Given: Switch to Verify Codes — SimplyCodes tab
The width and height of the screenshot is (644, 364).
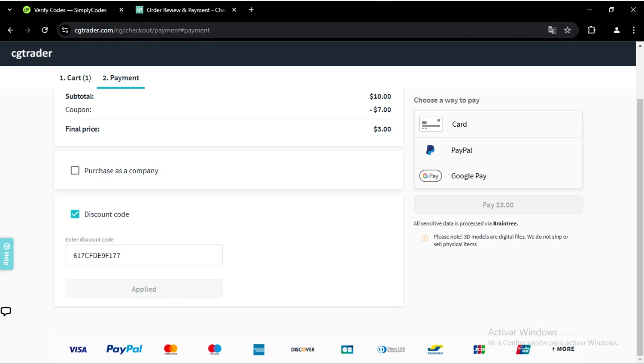Looking at the screenshot, I should [70, 10].
